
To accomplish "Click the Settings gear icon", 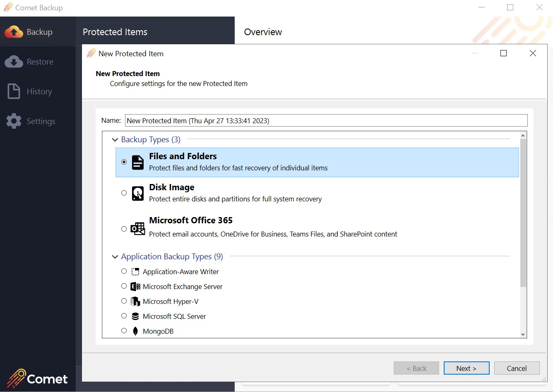I will click(14, 121).
